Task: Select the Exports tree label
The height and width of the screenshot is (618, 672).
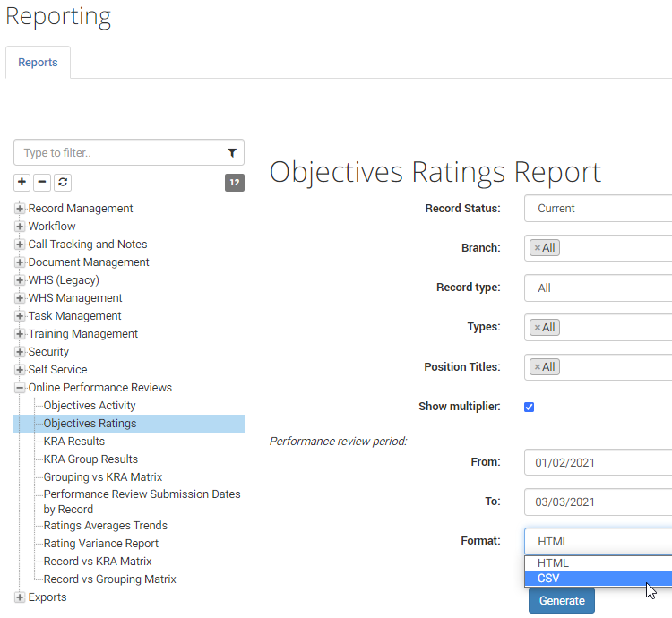Action: (47, 597)
